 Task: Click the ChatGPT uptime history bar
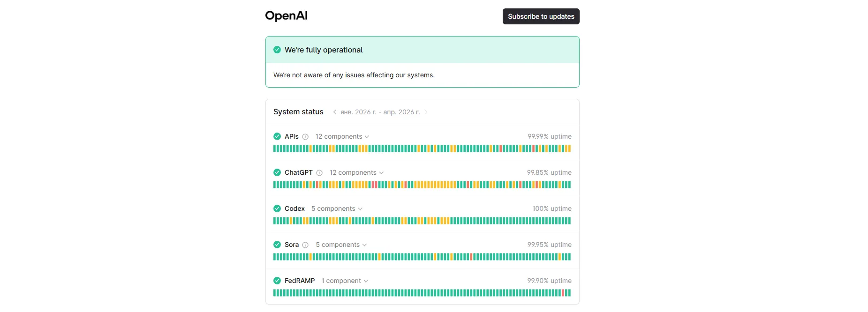(x=422, y=185)
